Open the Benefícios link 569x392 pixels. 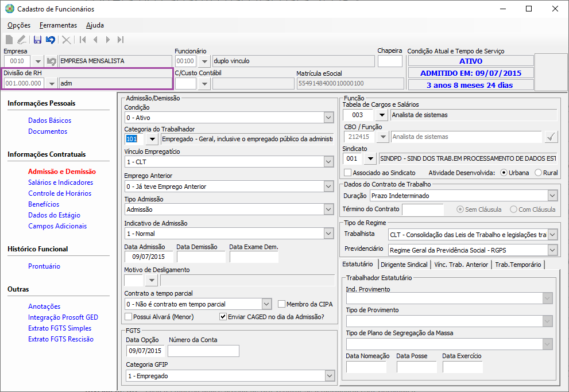pyautogui.click(x=44, y=204)
